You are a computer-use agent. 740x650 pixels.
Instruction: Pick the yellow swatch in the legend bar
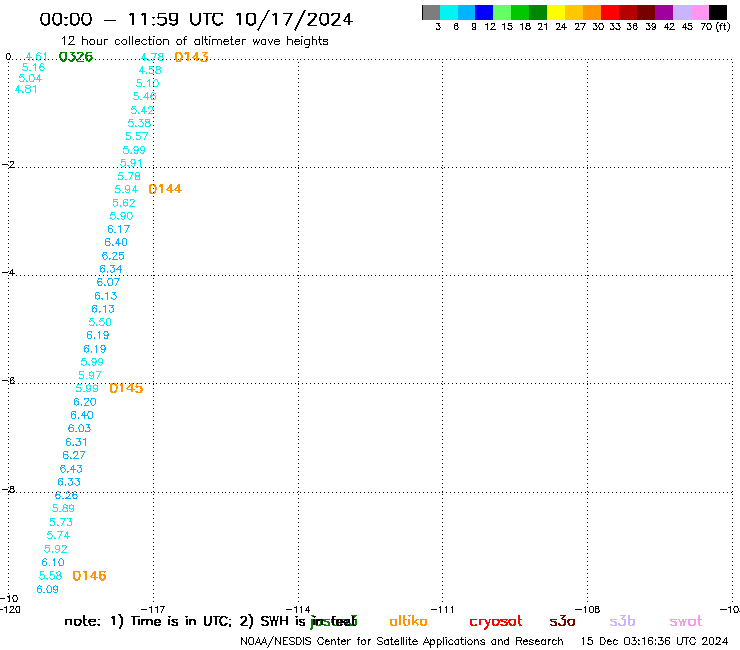tap(556, 12)
